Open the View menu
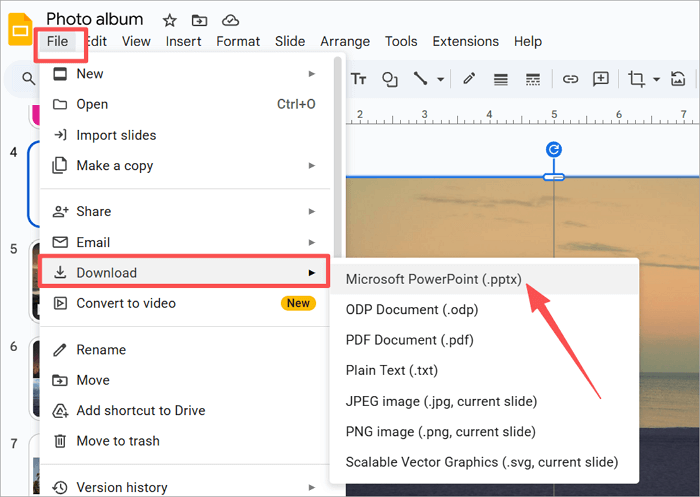Screen dimensions: 700x497 136,42
